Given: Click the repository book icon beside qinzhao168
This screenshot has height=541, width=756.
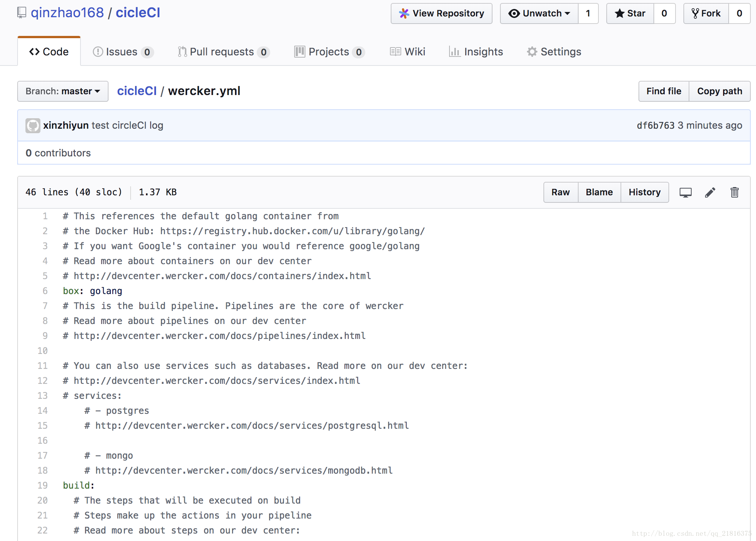Looking at the screenshot, I should pos(22,13).
